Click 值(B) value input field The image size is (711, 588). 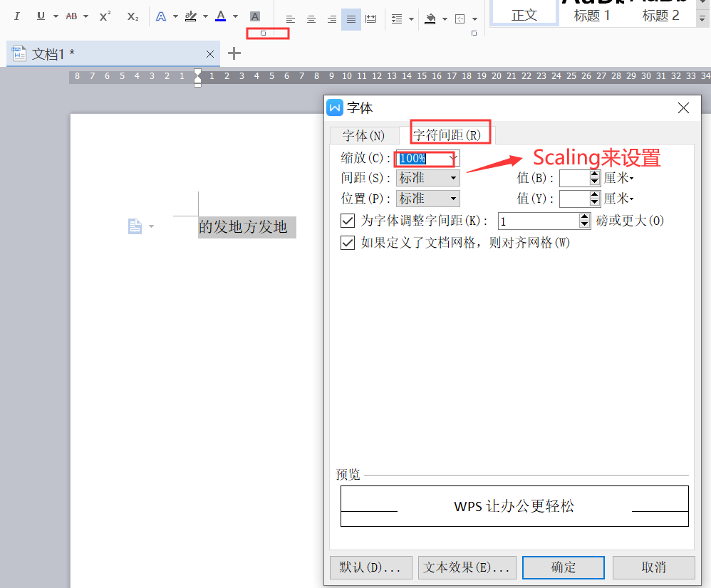tap(574, 178)
